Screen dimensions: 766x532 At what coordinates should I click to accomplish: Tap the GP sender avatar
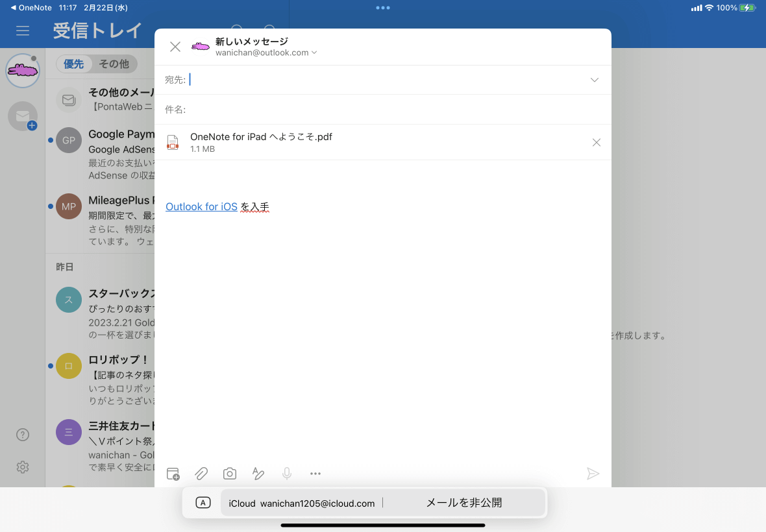68,140
